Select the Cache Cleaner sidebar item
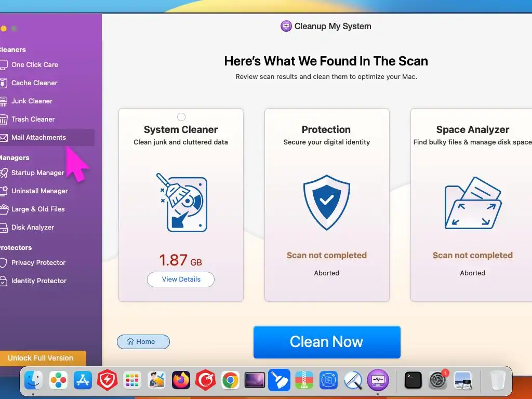 [x=34, y=83]
